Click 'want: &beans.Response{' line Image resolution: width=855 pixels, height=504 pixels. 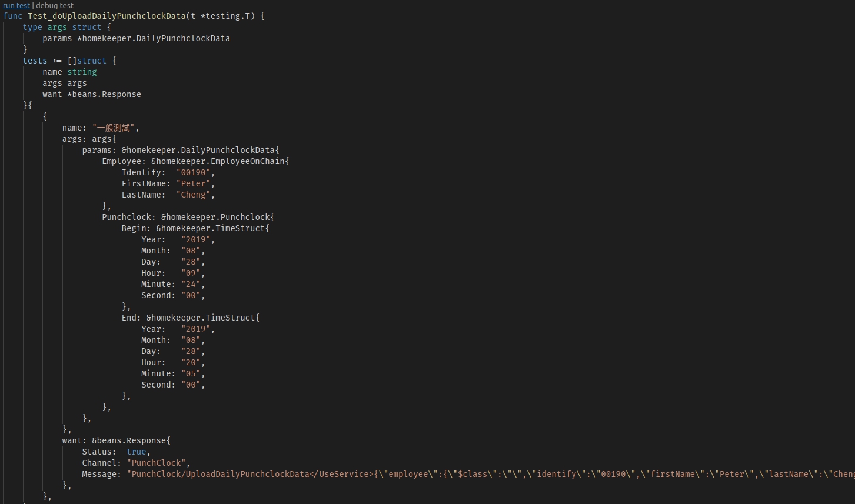pos(117,440)
